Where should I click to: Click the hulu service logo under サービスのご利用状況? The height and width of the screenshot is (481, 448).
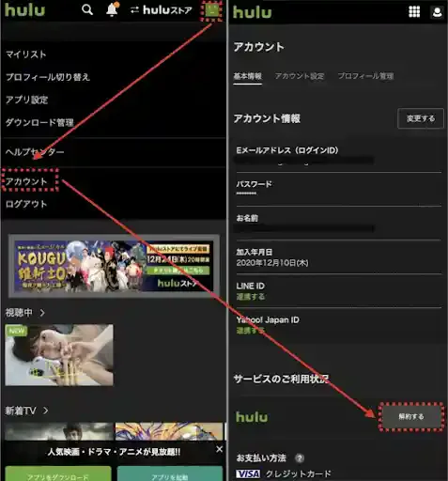pos(252,417)
